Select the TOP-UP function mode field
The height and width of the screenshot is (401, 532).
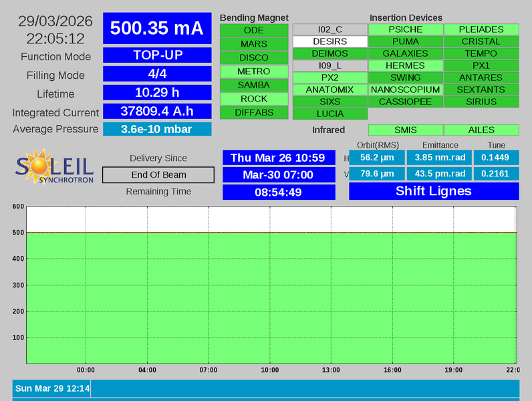[157, 55]
